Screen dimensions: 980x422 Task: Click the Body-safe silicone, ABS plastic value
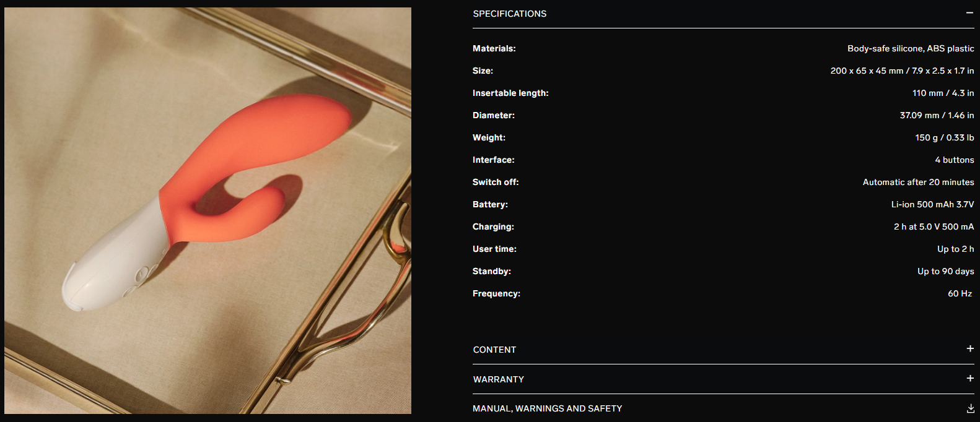point(911,48)
